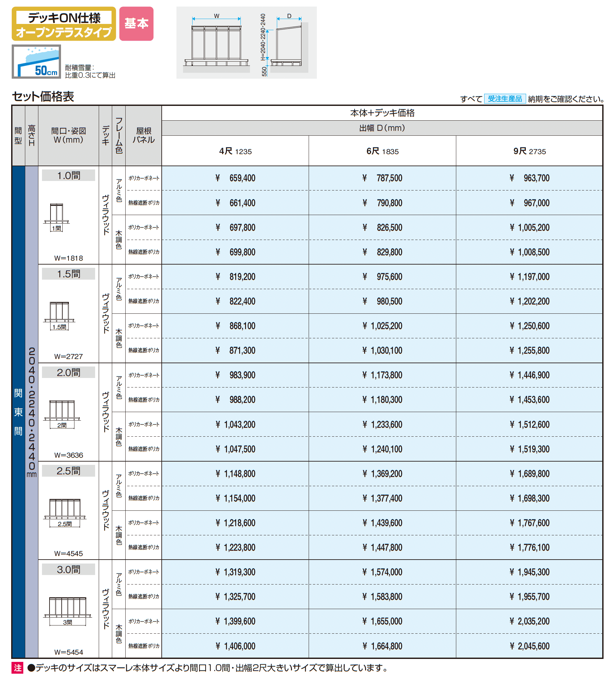Select the 3.0間 size heading
The image size is (616, 694).
click(69, 569)
